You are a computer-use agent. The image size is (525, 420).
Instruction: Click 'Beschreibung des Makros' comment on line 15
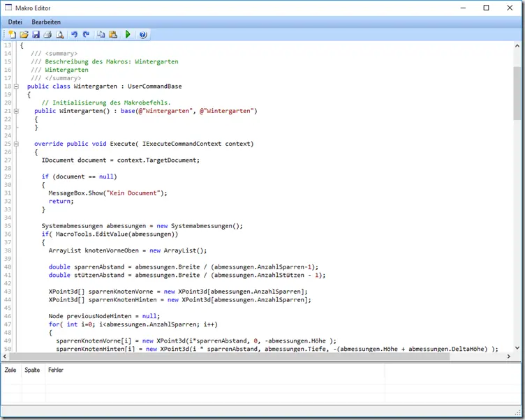pos(88,61)
